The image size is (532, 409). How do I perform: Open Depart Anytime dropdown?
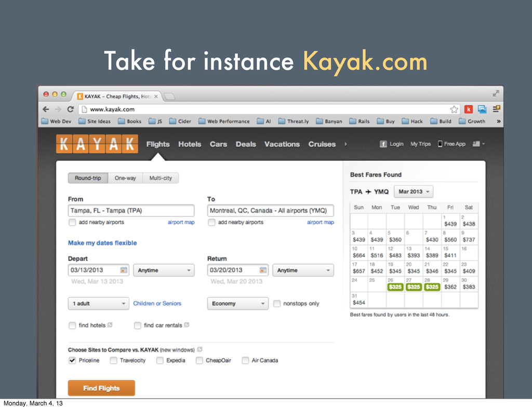(164, 270)
